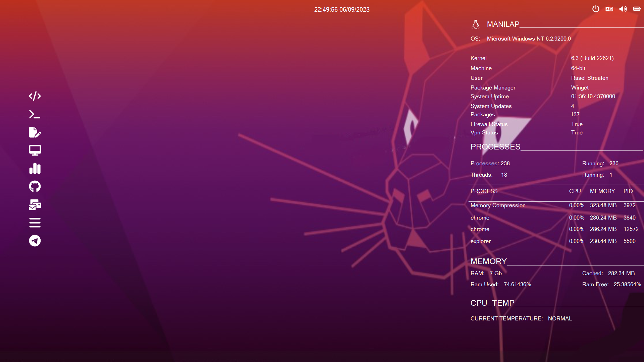The height and width of the screenshot is (362, 644).
Task: Click the Cached value 282.34 MB
Action: point(621,274)
